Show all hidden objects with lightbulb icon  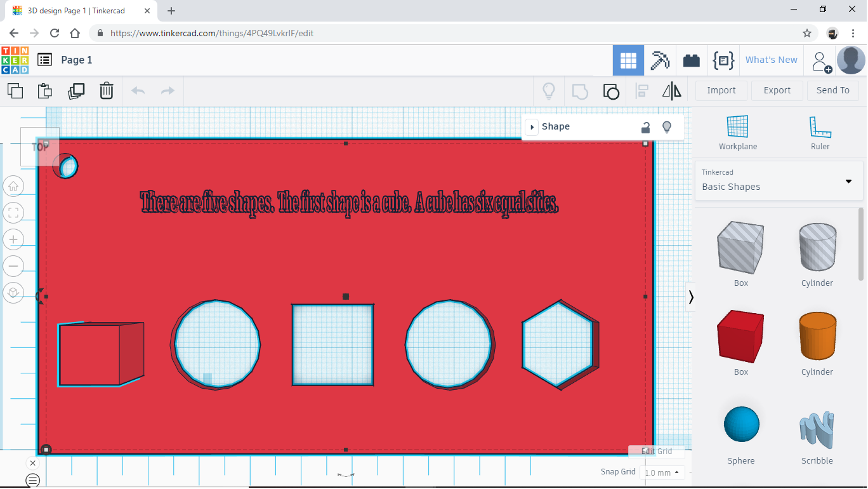pos(549,91)
